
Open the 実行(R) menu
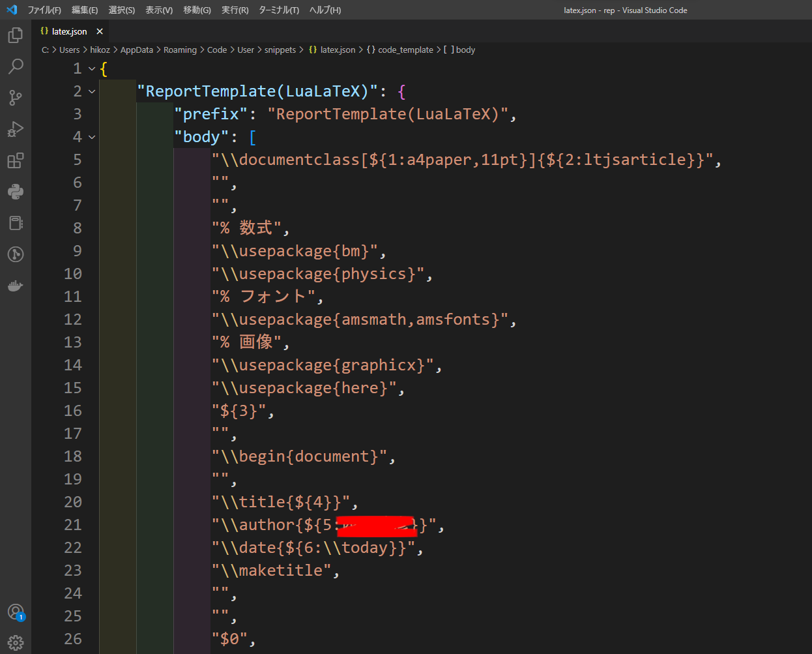(x=235, y=10)
